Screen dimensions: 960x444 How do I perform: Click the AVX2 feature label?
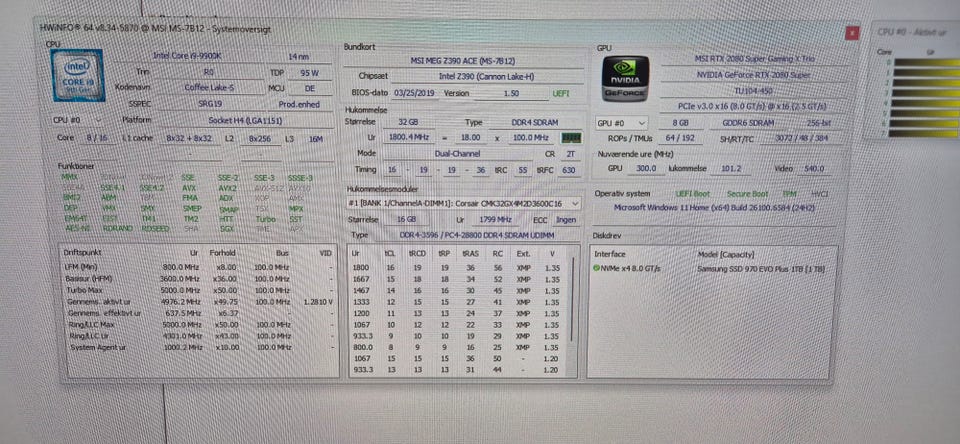[227, 188]
